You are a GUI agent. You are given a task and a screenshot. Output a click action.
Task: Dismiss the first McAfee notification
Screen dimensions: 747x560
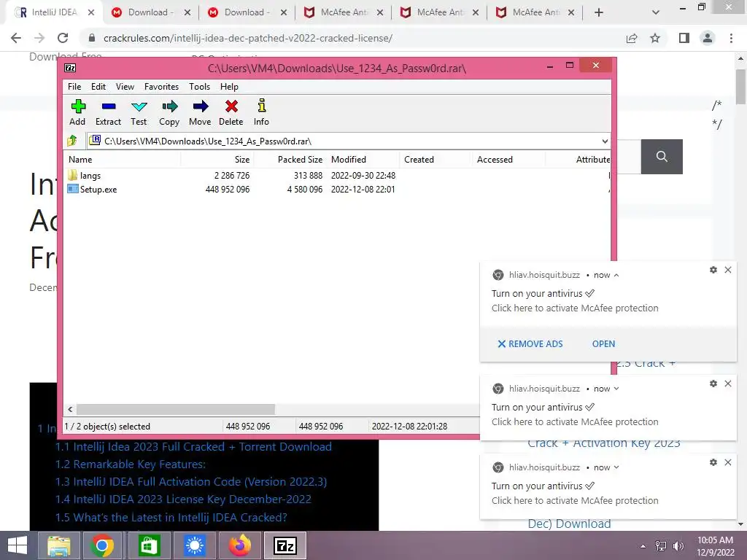point(728,270)
